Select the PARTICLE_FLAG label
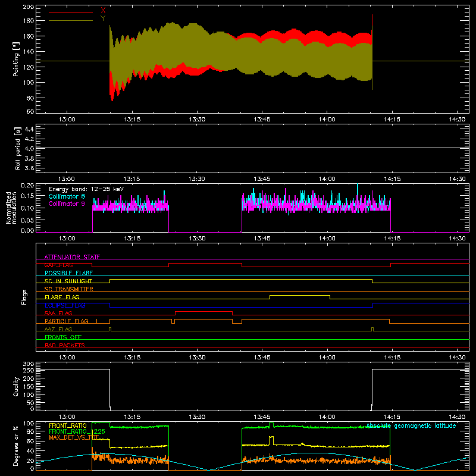The height and width of the screenshot is (476, 476). tap(67, 321)
